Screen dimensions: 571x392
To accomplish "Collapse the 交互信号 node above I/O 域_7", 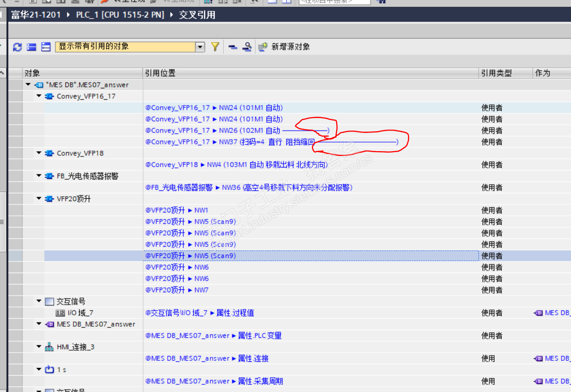I will tap(39, 301).
